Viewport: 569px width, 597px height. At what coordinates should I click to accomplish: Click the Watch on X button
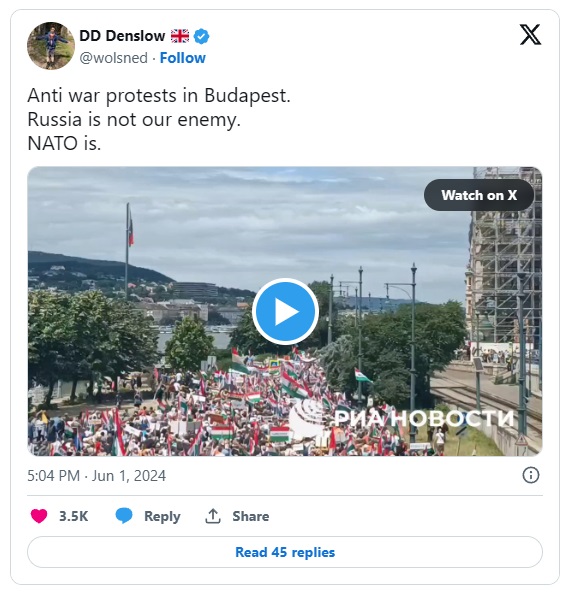click(x=479, y=195)
